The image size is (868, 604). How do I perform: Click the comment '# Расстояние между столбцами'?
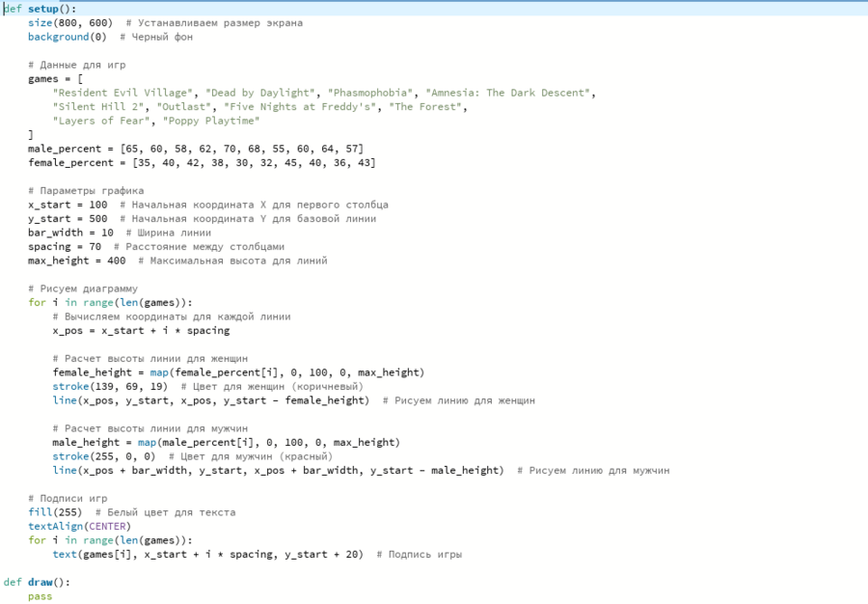pos(200,247)
